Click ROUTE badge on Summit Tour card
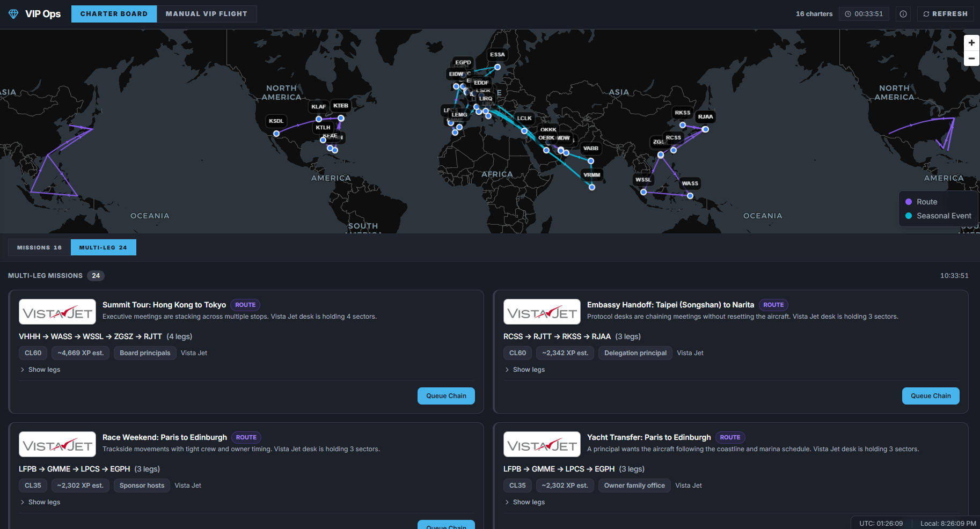Viewport: 980px width, 529px height. click(x=245, y=305)
